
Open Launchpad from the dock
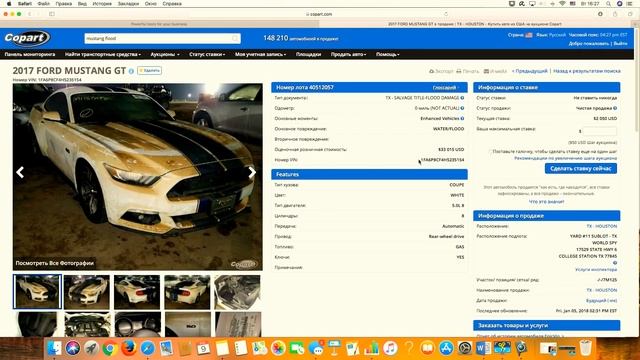click(91, 348)
